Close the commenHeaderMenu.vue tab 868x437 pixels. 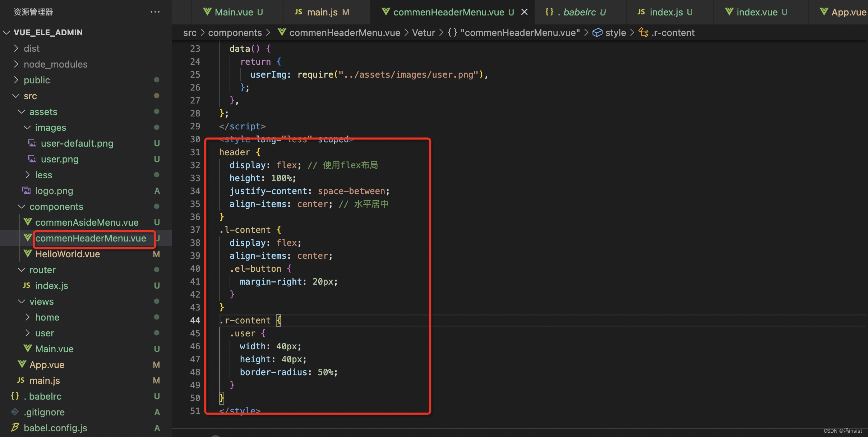pyautogui.click(x=524, y=12)
